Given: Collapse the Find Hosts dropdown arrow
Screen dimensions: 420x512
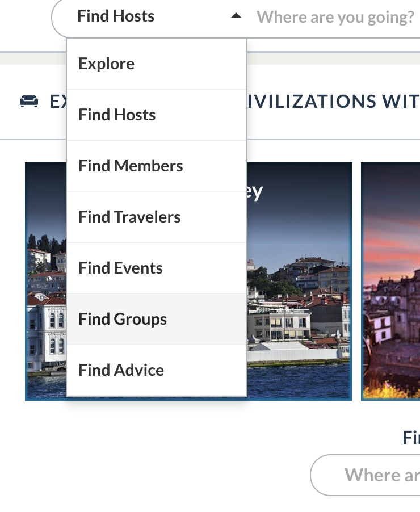Looking at the screenshot, I should pos(236,16).
